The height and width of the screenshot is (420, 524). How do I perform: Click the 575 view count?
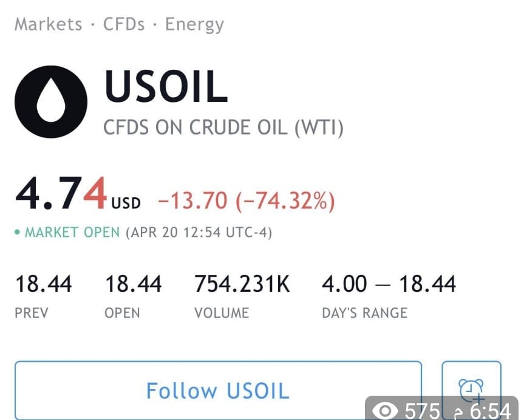click(423, 411)
